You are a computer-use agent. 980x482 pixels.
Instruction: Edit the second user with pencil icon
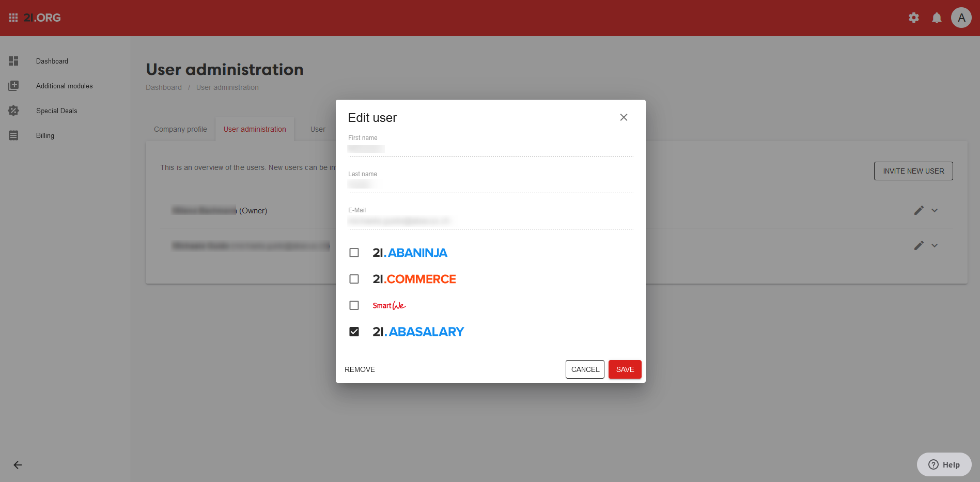point(919,245)
